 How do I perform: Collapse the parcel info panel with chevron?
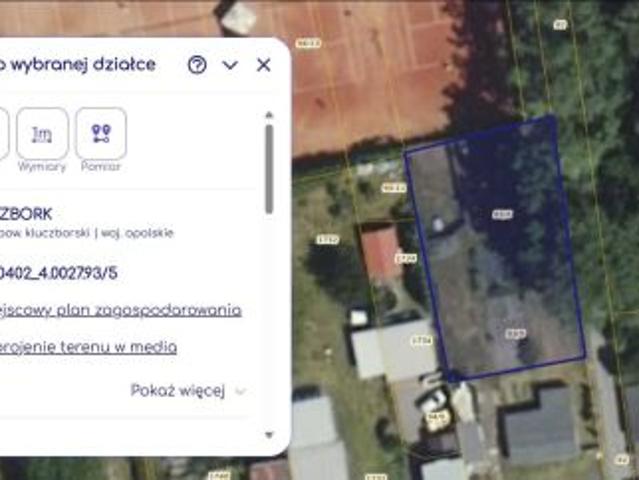click(230, 65)
